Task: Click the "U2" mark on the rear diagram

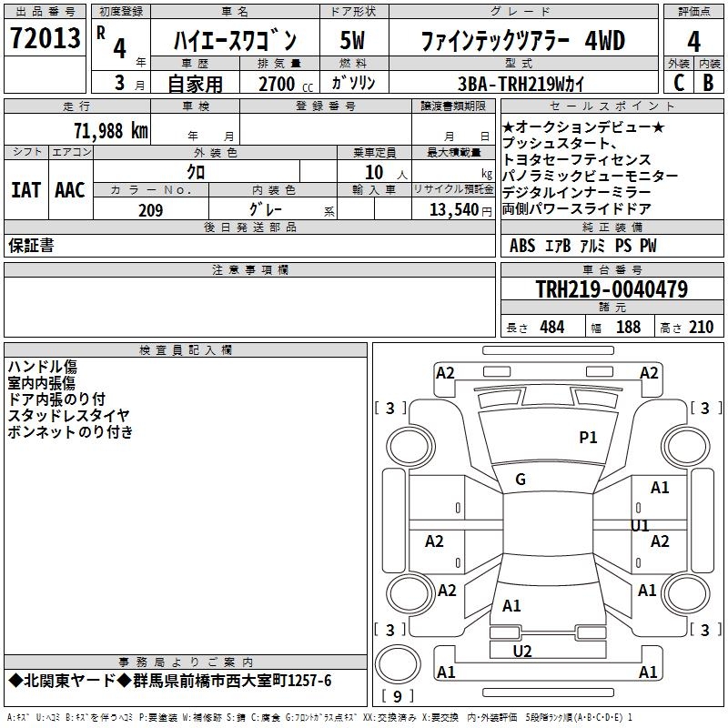Action: pyautogui.click(x=522, y=652)
